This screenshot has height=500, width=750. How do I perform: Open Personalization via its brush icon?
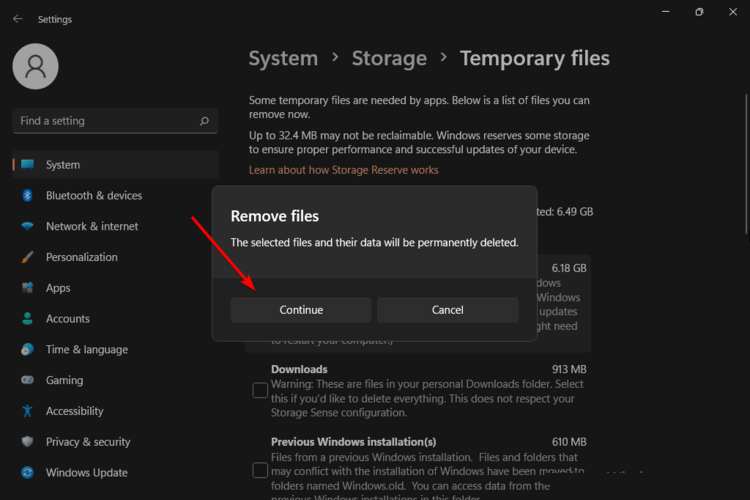27,257
